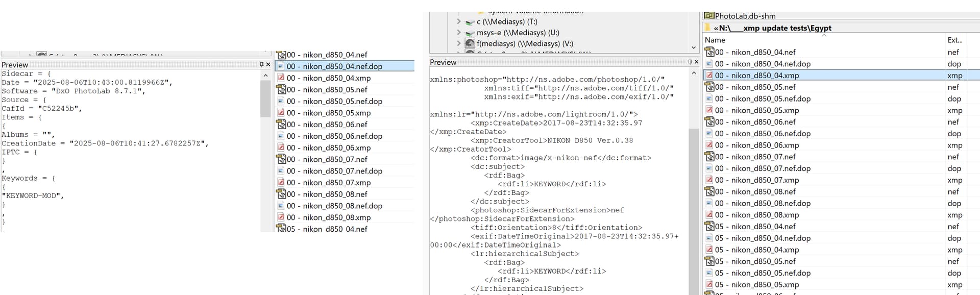This screenshot has width=980, height=295.
Task: Pin the left Preview pane with pushpin icon
Action: pos(261,65)
